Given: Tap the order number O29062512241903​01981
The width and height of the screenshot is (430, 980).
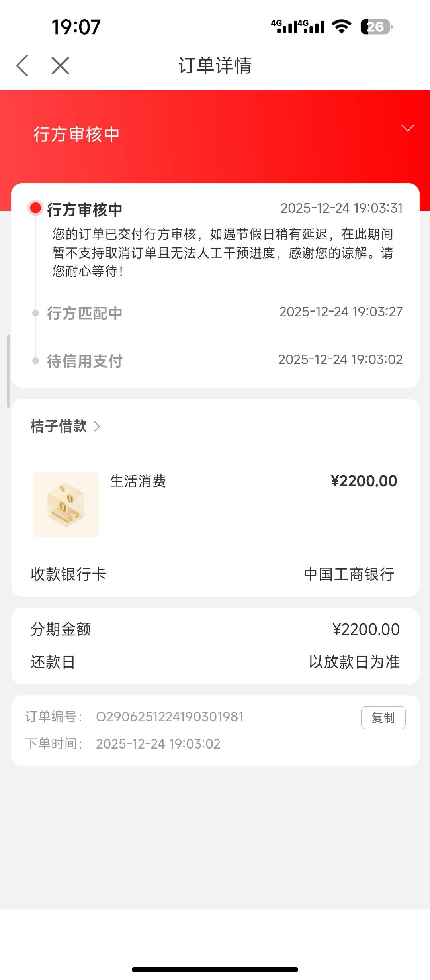Looking at the screenshot, I should [170, 717].
